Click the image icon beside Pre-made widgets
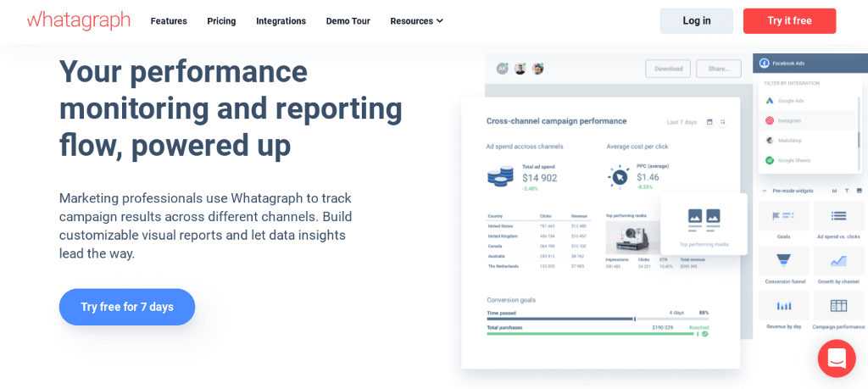The width and height of the screenshot is (868, 389). 860,191
